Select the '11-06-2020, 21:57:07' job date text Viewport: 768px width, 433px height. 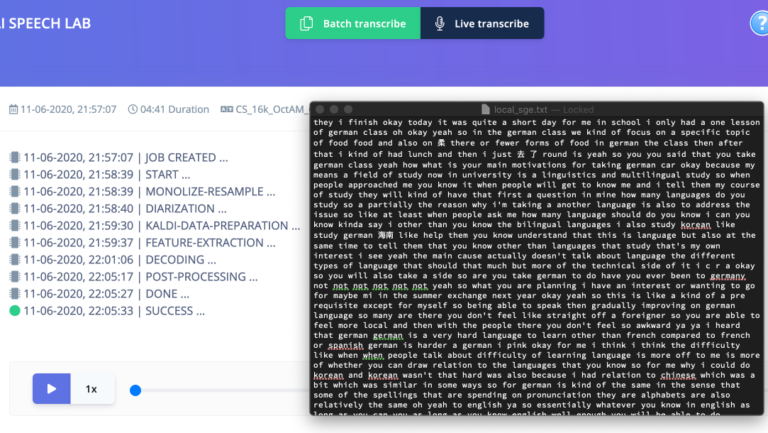pyautogui.click(x=69, y=109)
